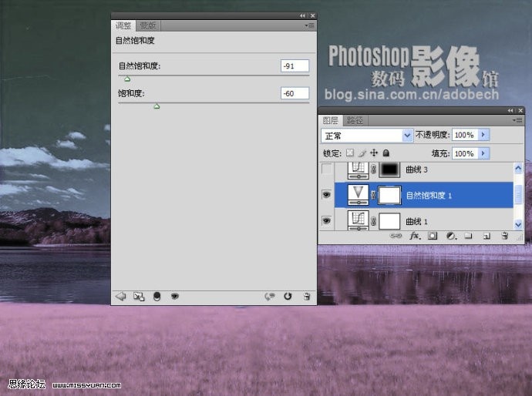Screen dimensions: 532x396
Task: Delete the adjustment using trash icon in Adjustments panel
Action: (306, 297)
